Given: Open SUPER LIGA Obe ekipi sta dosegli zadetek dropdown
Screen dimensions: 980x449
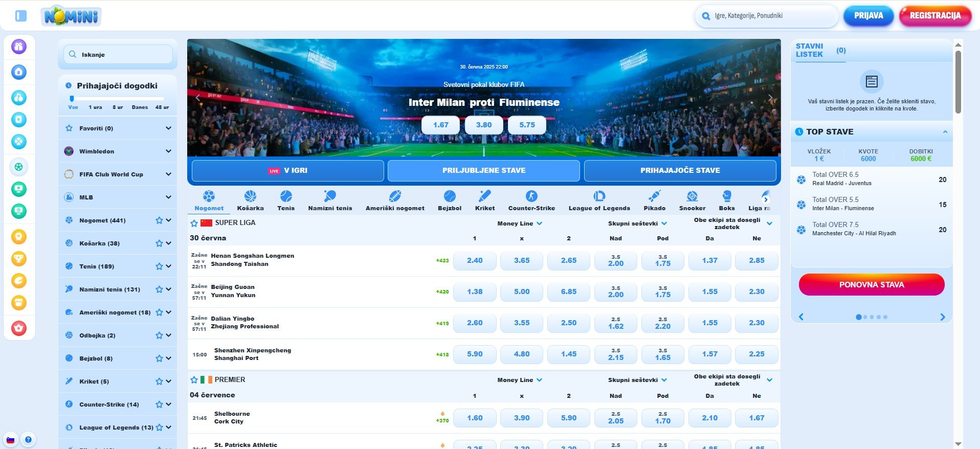Looking at the screenshot, I should click(733, 223).
